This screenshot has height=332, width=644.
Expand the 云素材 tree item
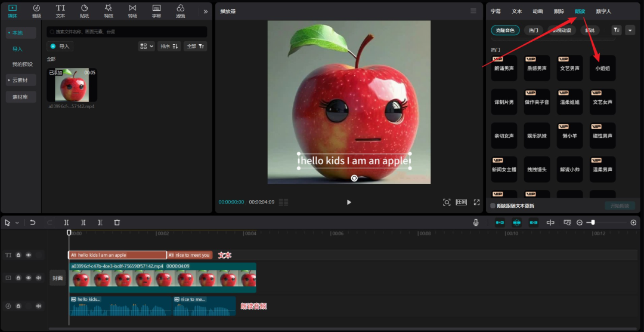click(x=20, y=80)
